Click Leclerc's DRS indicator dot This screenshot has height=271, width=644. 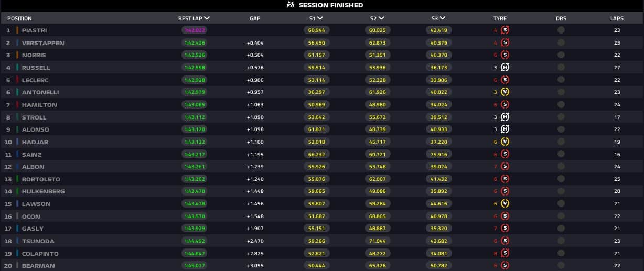pos(561,80)
